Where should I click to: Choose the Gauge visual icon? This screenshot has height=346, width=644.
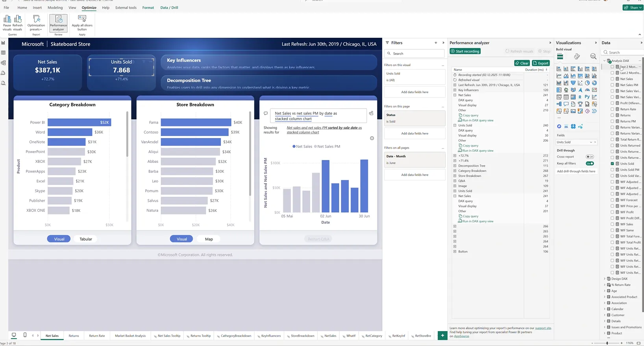tap(587, 90)
